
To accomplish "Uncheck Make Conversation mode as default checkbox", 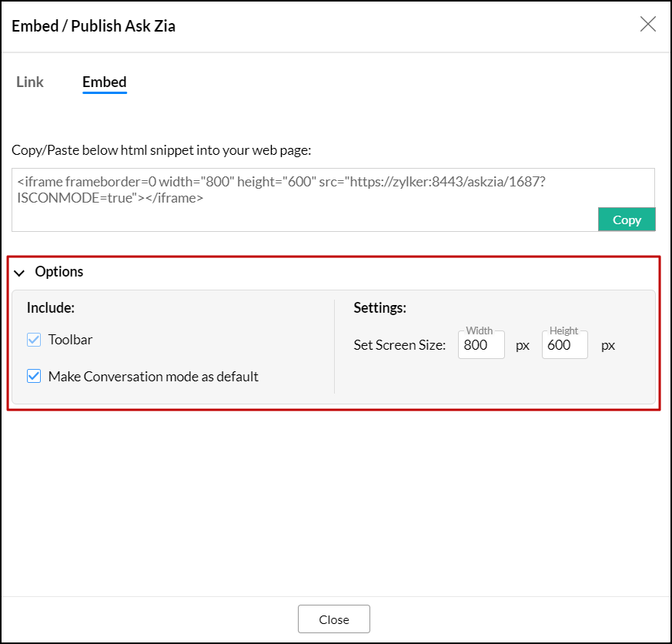I will 34,377.
